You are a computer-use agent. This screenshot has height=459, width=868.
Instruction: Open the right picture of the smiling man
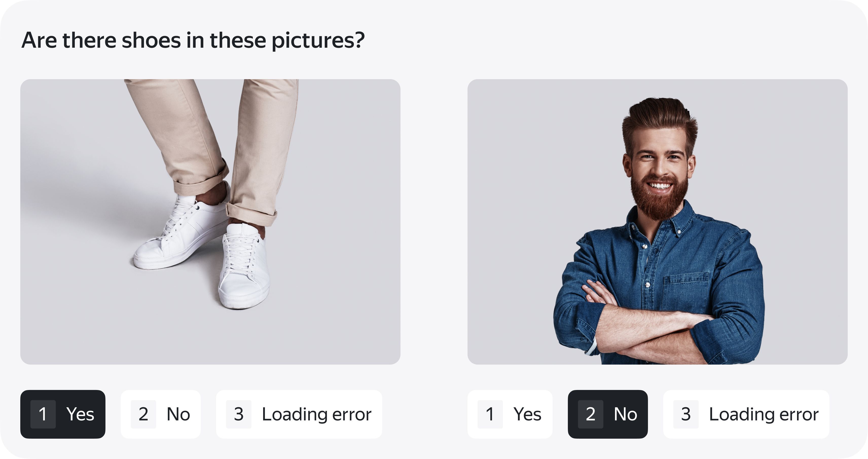[x=657, y=222]
